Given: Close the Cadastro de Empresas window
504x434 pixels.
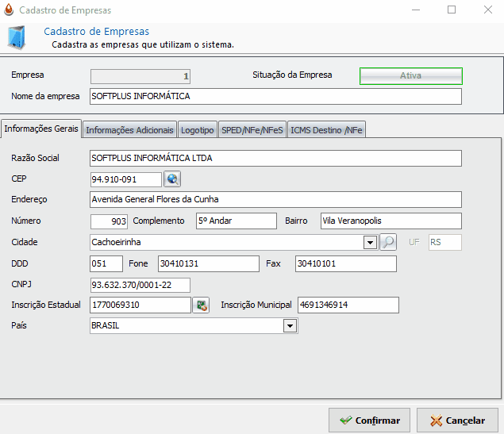Looking at the screenshot, I should point(488,10).
